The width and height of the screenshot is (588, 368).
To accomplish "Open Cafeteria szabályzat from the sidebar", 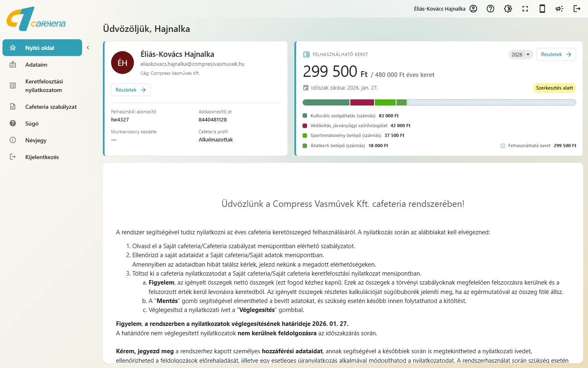I will click(42, 107).
